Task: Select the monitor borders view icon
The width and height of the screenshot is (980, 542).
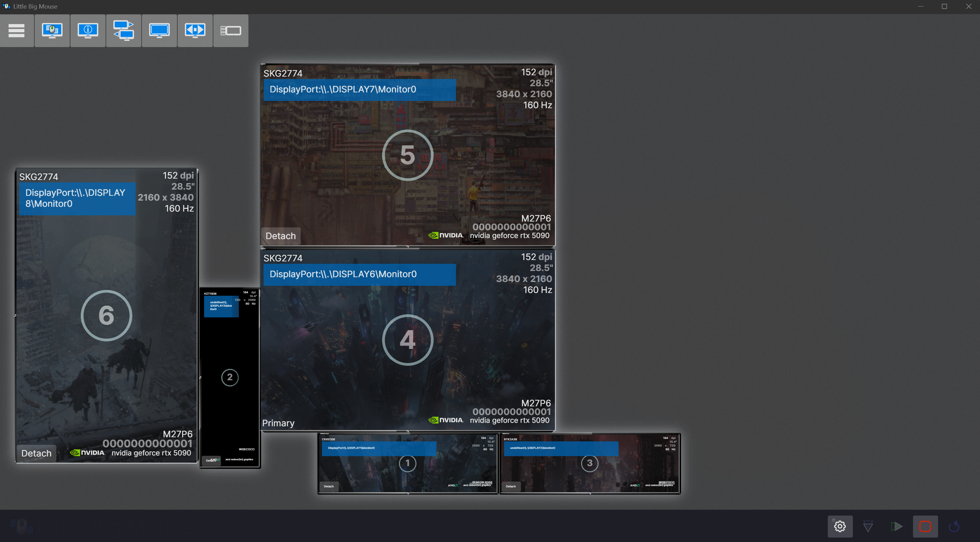Action: tap(159, 31)
